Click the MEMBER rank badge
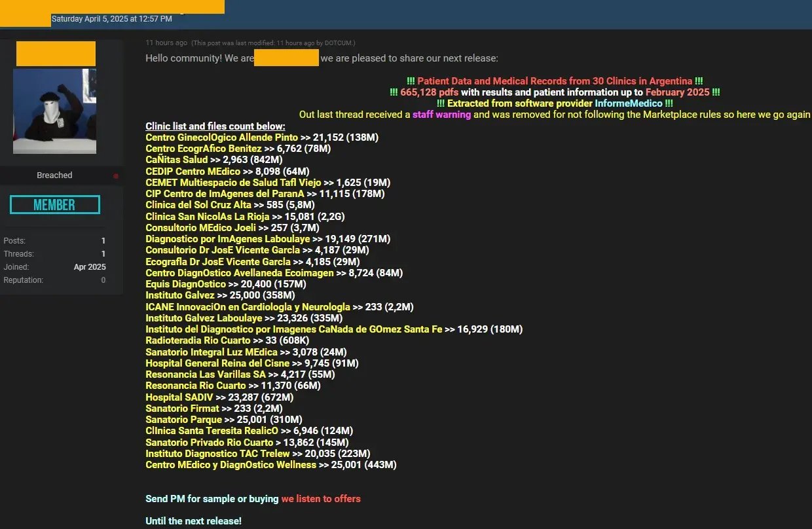Image resolution: width=812 pixels, height=529 pixels. (x=55, y=205)
